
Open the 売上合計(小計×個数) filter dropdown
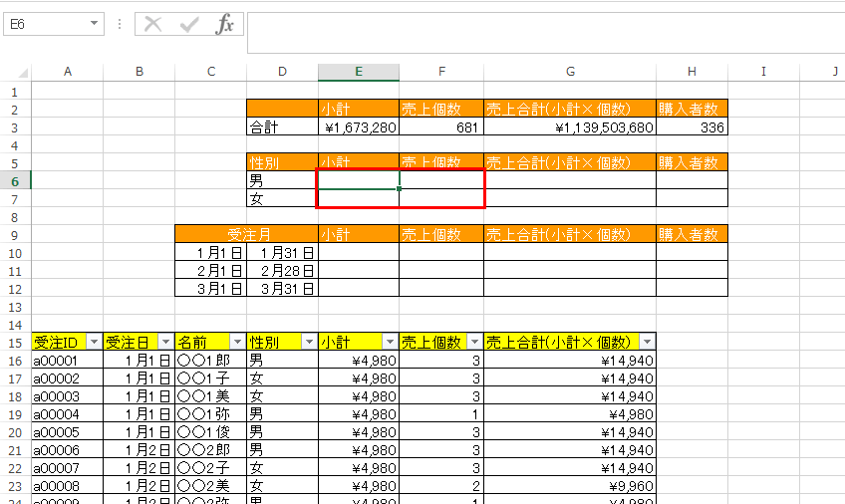[x=646, y=342]
